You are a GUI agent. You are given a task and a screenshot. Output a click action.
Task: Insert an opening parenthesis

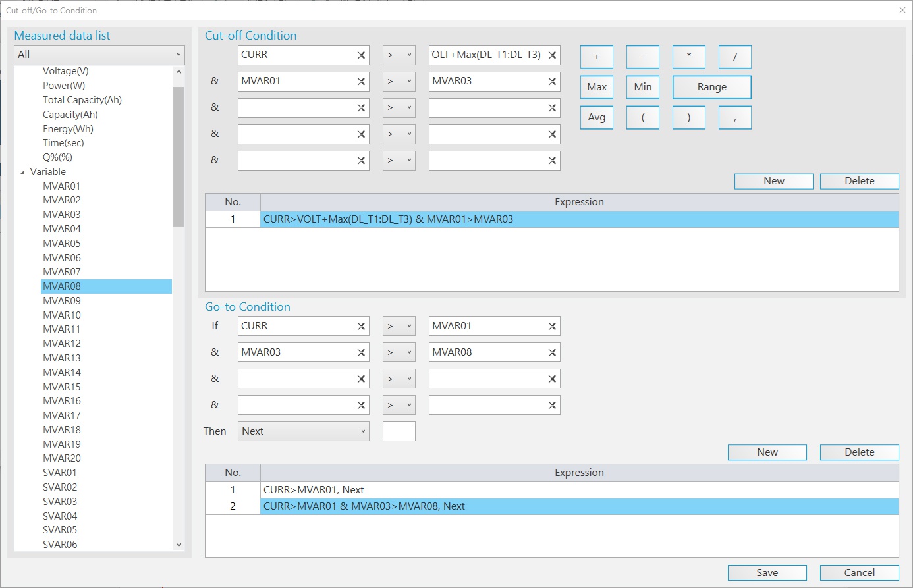click(x=642, y=118)
